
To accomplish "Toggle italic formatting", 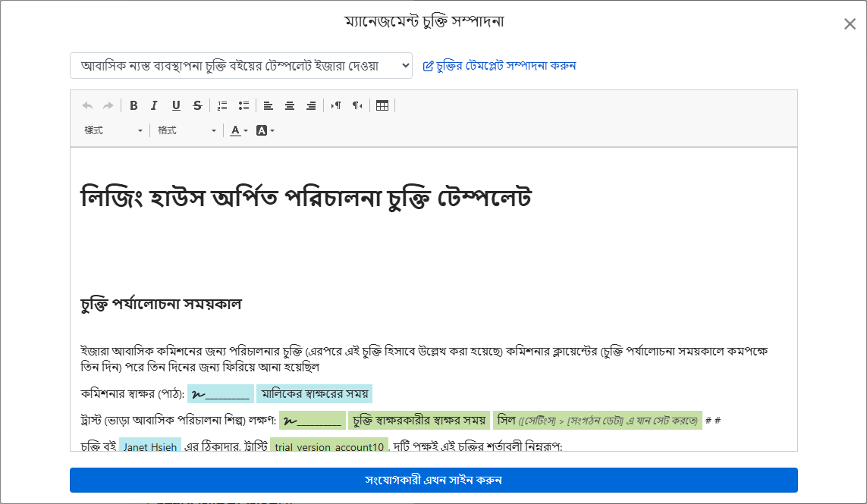I will coord(154,105).
